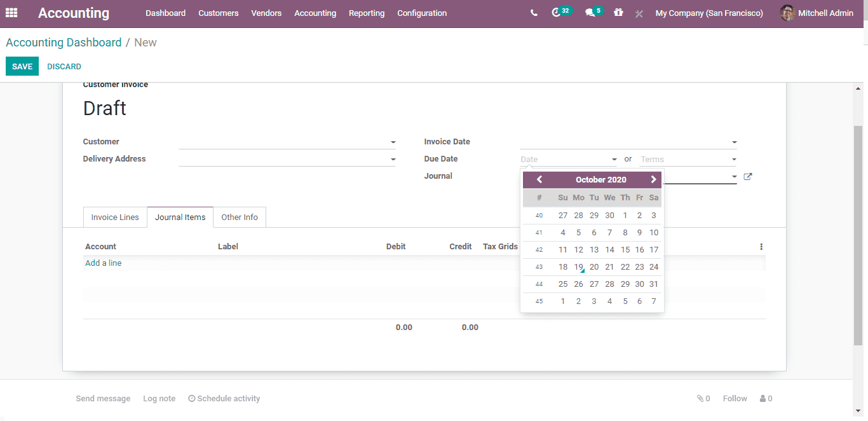The height and width of the screenshot is (421, 868).
Task: Select October 31 in the calendar
Action: 654,284
